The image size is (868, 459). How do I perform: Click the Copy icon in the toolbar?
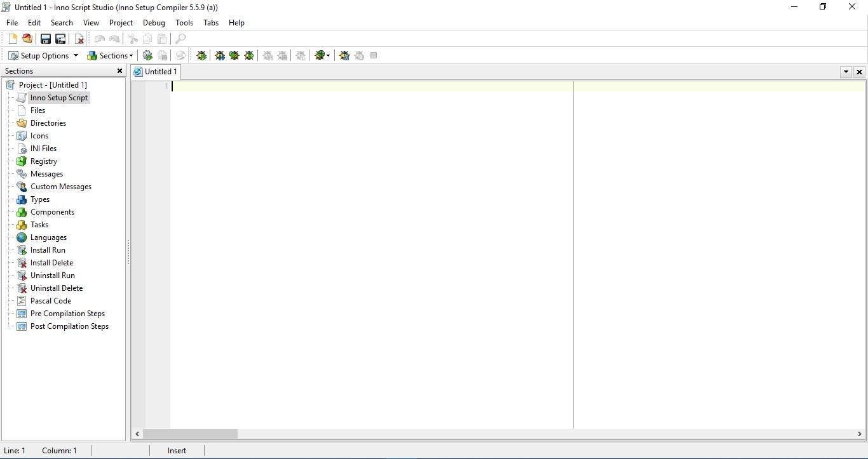(147, 39)
